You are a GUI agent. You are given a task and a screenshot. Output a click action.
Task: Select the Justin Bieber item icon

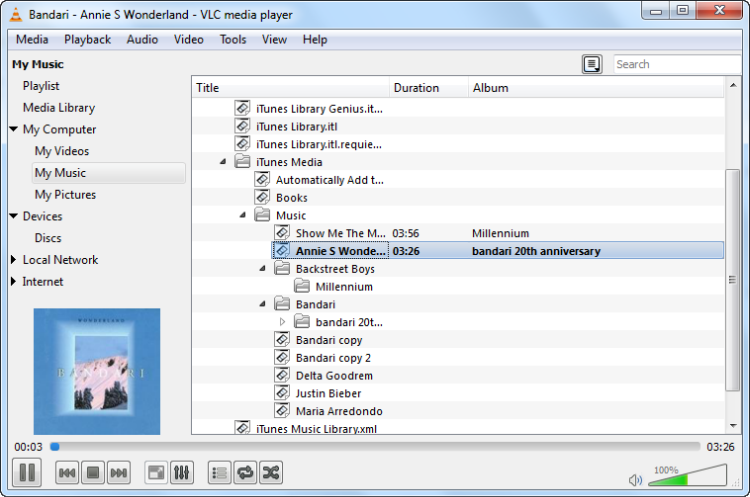(x=282, y=393)
